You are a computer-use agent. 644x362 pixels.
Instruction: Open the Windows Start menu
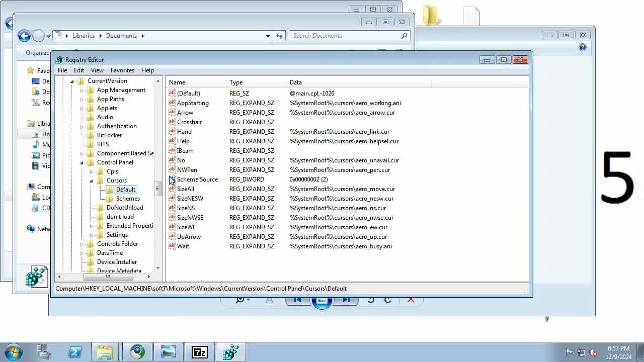13,352
